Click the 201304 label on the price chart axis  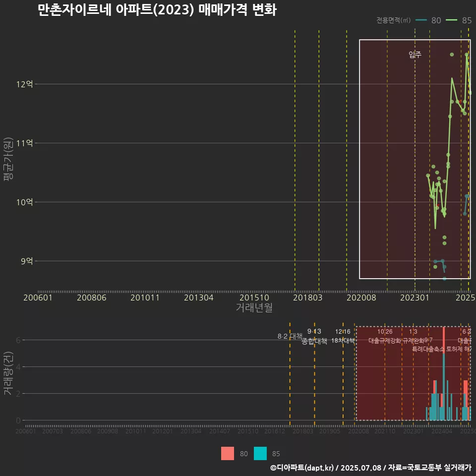199,297
